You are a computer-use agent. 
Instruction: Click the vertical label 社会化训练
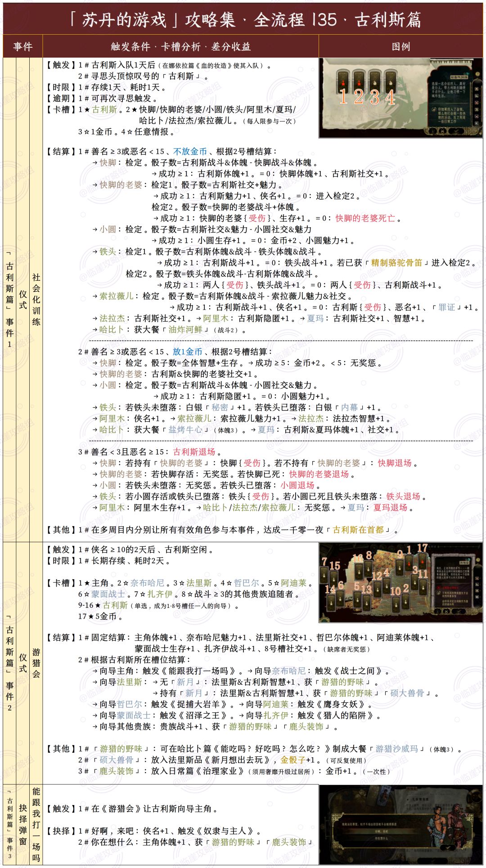(x=36, y=299)
